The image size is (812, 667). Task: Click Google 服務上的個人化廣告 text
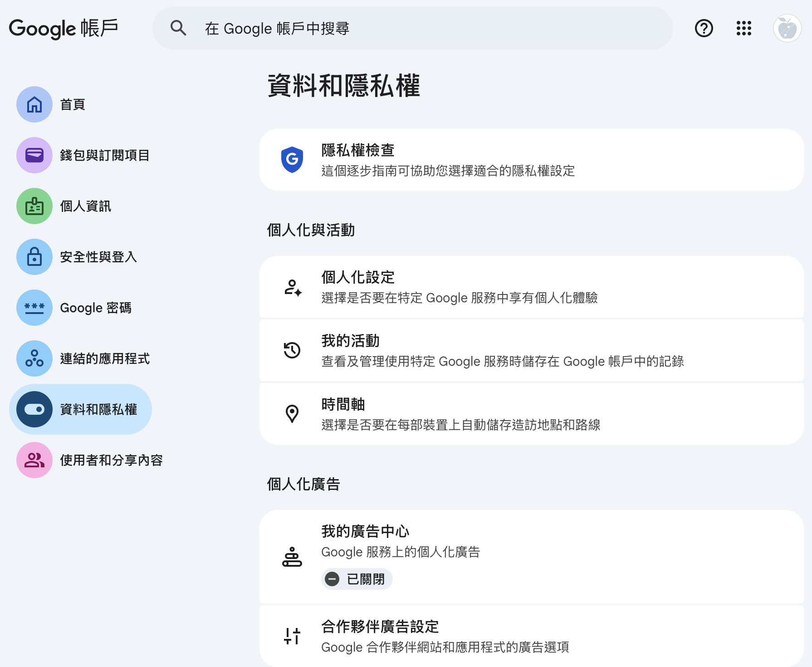401,552
